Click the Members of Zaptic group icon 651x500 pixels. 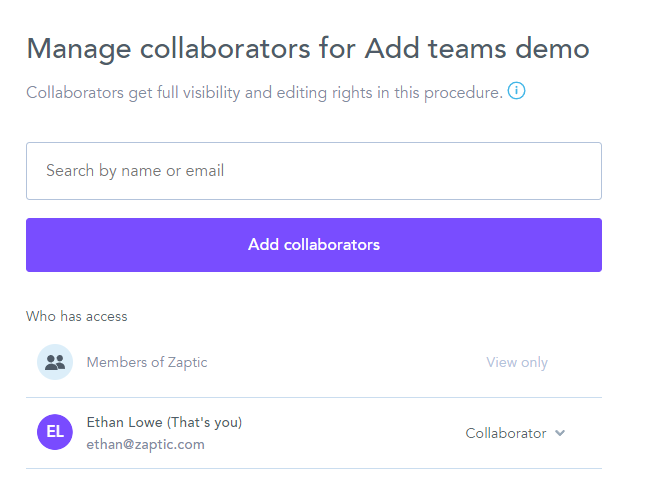pyautogui.click(x=55, y=362)
